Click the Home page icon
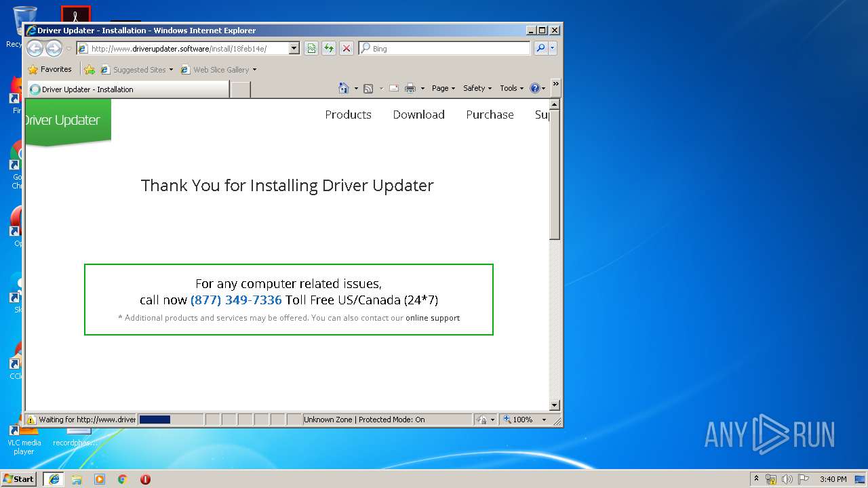Image resolution: width=868 pixels, height=488 pixels. point(344,88)
